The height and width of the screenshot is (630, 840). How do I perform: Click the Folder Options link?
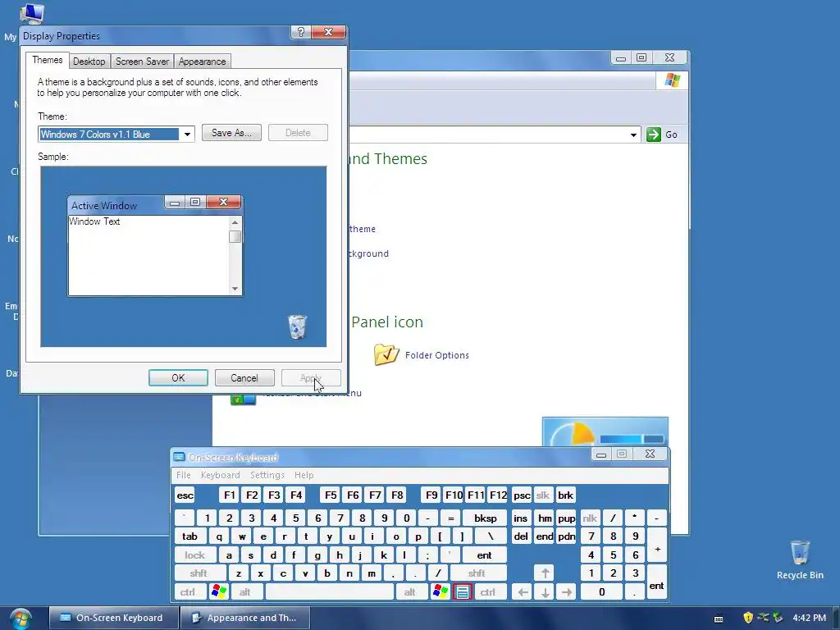(x=436, y=355)
